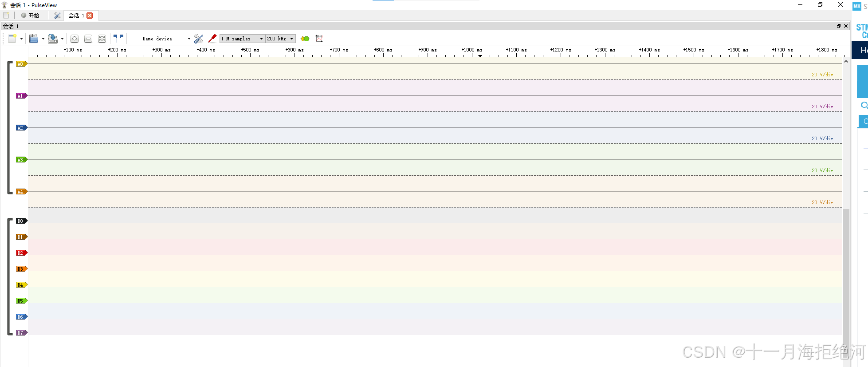This screenshot has height=367, width=868.
Task: Click the +500 ms ruler label
Action: (x=250, y=50)
